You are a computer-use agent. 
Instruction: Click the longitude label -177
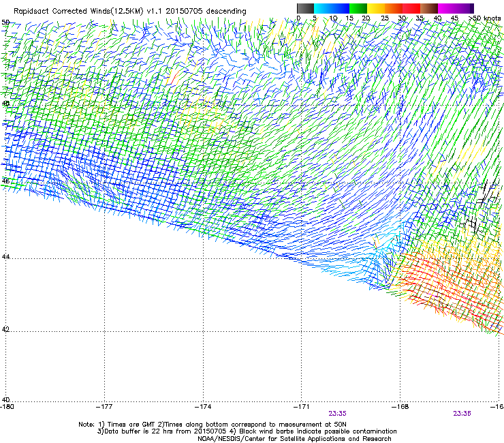[104, 407]
